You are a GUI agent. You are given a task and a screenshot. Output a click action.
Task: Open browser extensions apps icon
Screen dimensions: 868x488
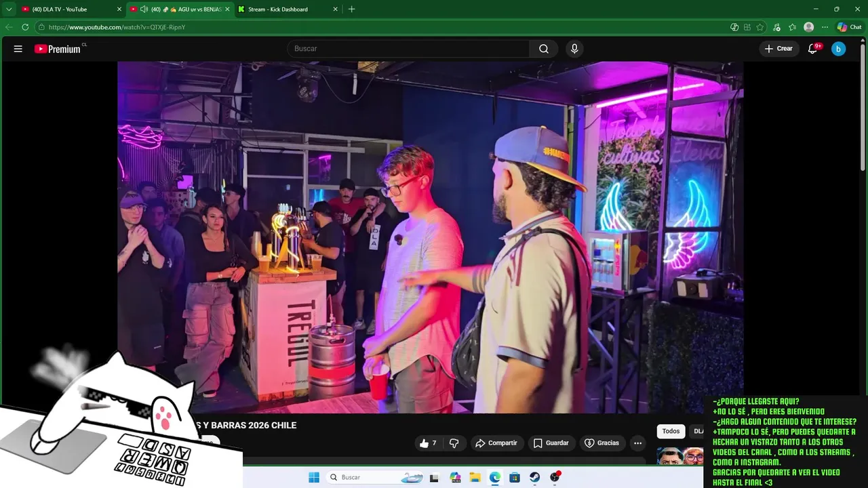tap(747, 27)
